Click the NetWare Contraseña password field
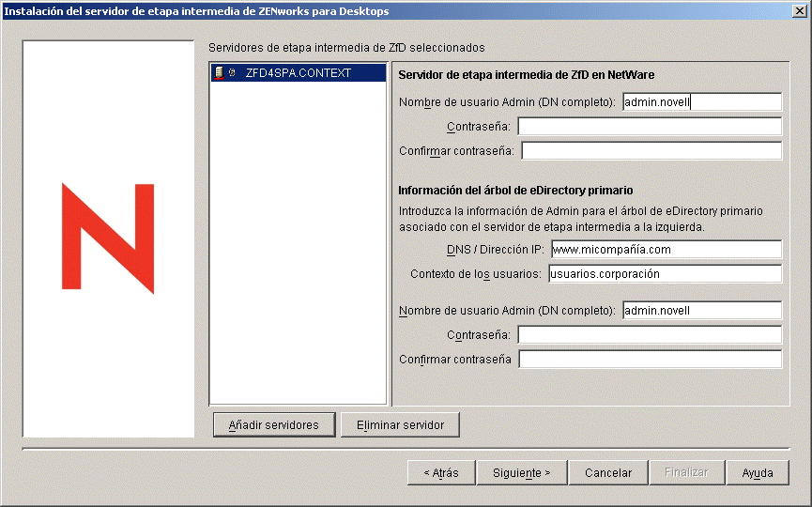Viewport: 812px width, 507px height. (650, 127)
